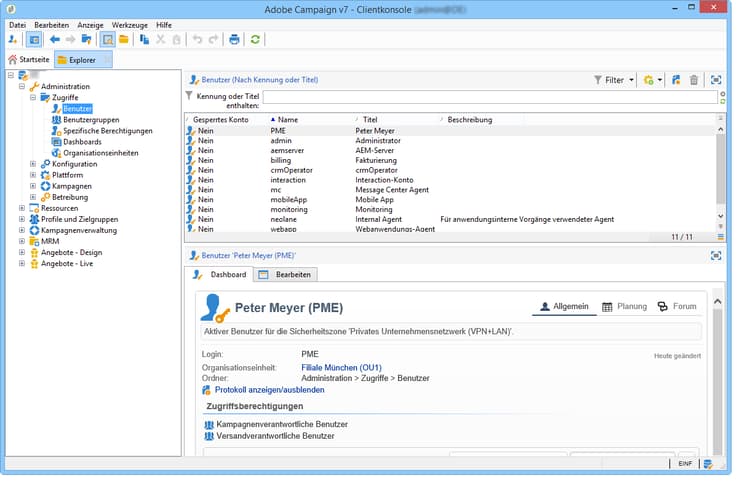Select the admin row in user list
The image size is (750, 494).
coord(450,141)
